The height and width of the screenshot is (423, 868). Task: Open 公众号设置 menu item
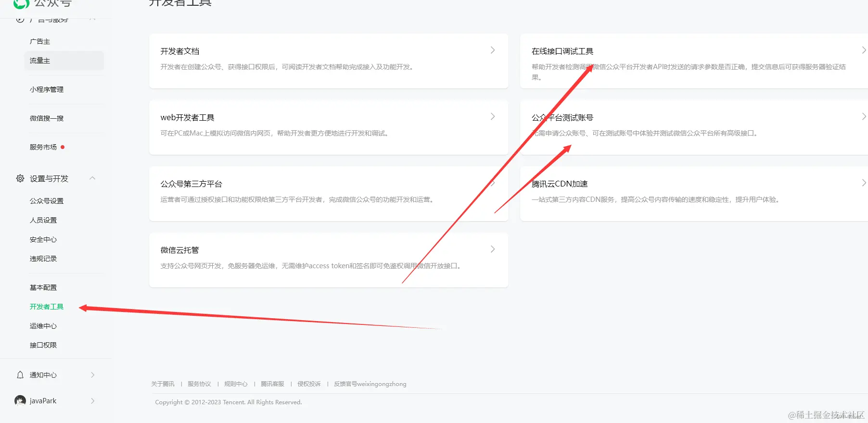47,201
